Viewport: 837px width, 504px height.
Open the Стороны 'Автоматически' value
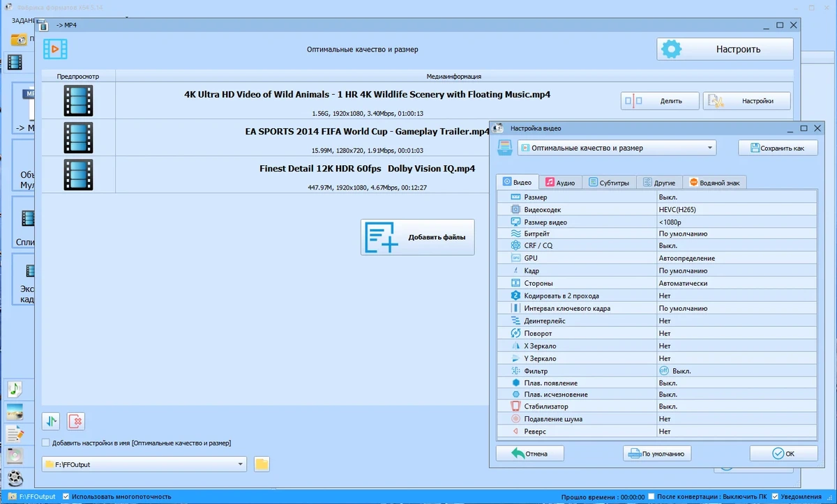tap(737, 283)
